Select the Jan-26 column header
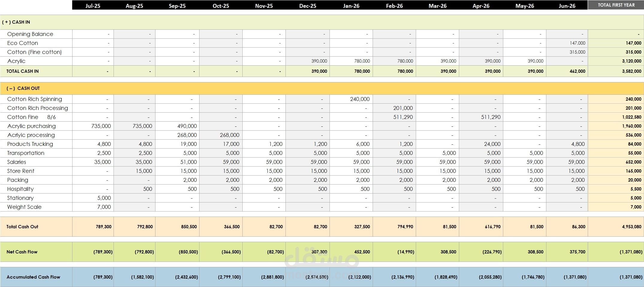 click(351, 6)
